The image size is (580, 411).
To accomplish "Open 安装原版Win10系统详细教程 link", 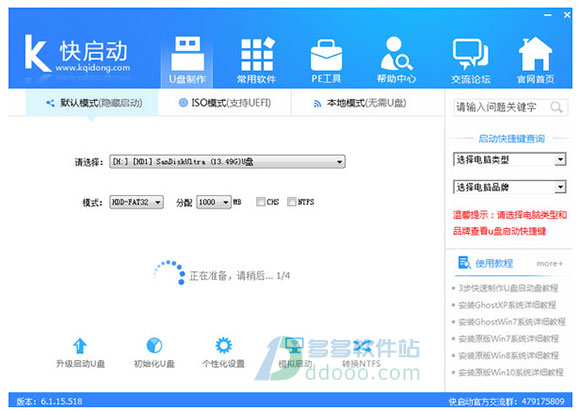I will (x=511, y=372).
